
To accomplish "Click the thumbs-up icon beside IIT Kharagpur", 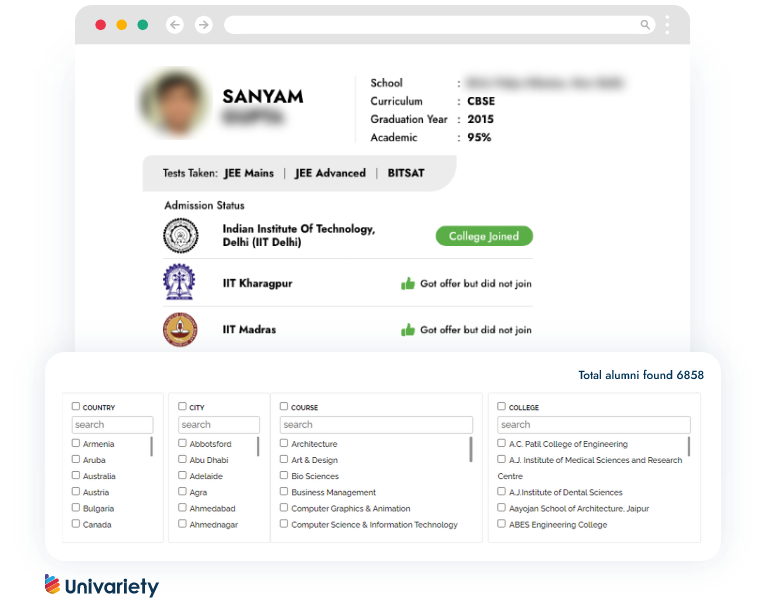I will (408, 284).
